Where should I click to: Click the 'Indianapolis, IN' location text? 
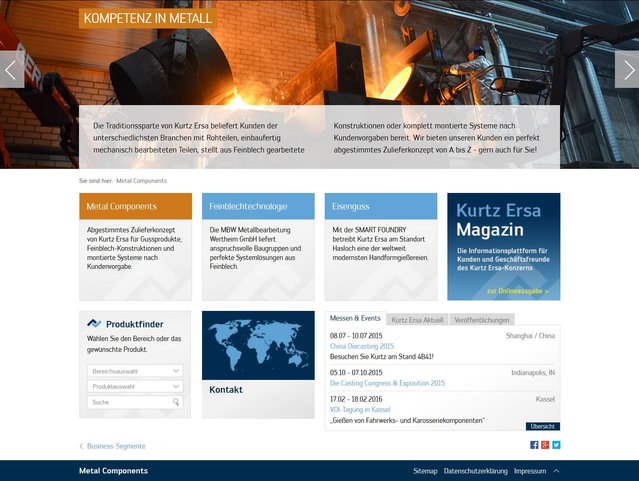(x=533, y=373)
